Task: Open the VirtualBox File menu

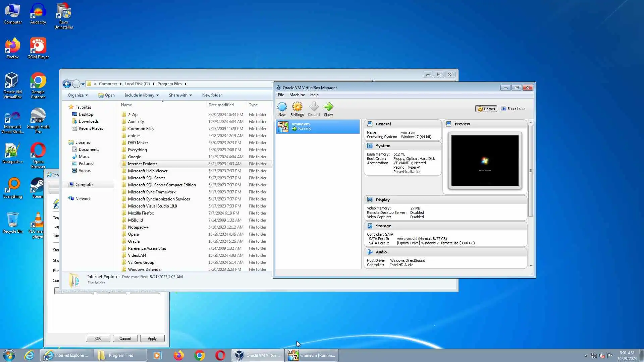Action: coord(281,95)
